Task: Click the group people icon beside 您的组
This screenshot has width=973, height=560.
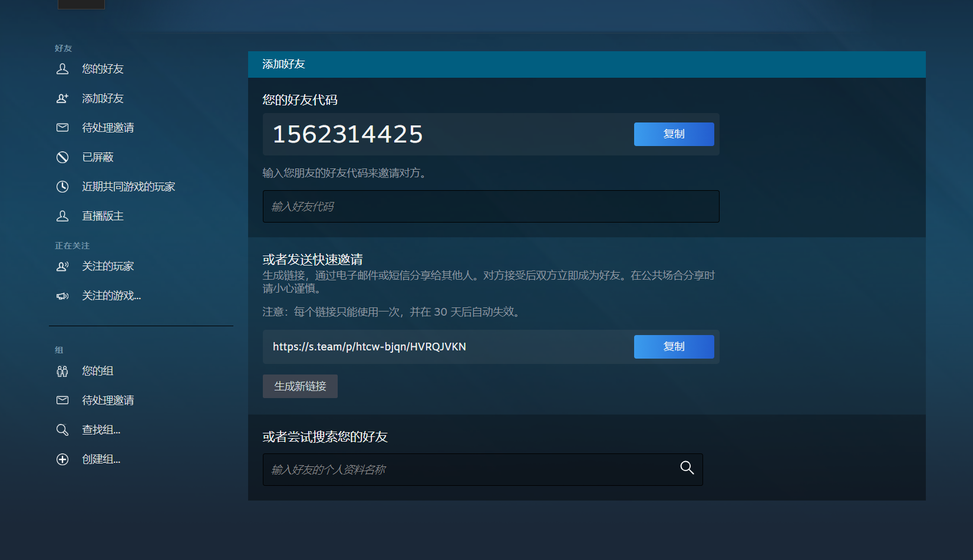Action: [x=62, y=371]
